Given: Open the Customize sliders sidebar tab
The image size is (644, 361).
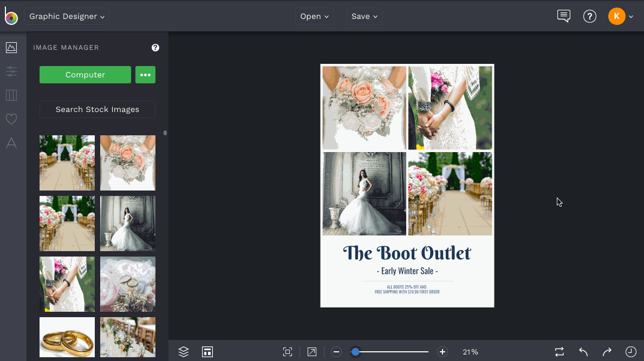Looking at the screenshot, I should click(x=11, y=71).
